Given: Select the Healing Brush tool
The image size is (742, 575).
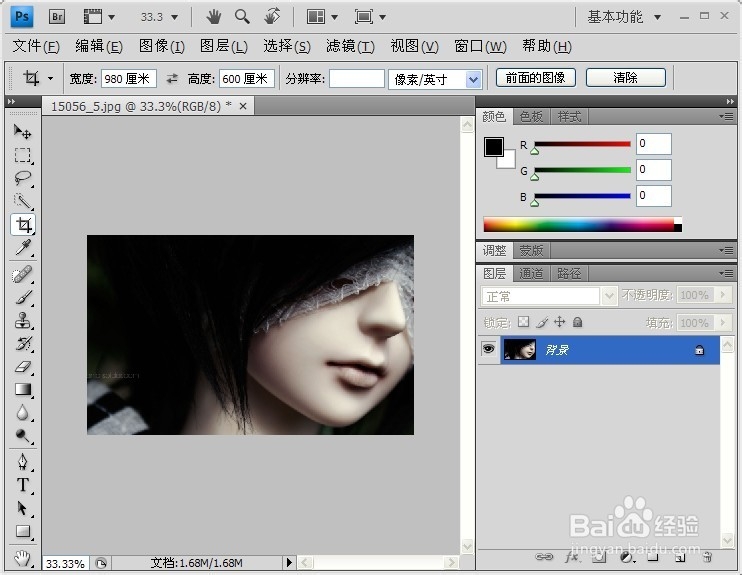Looking at the screenshot, I should 22,274.
